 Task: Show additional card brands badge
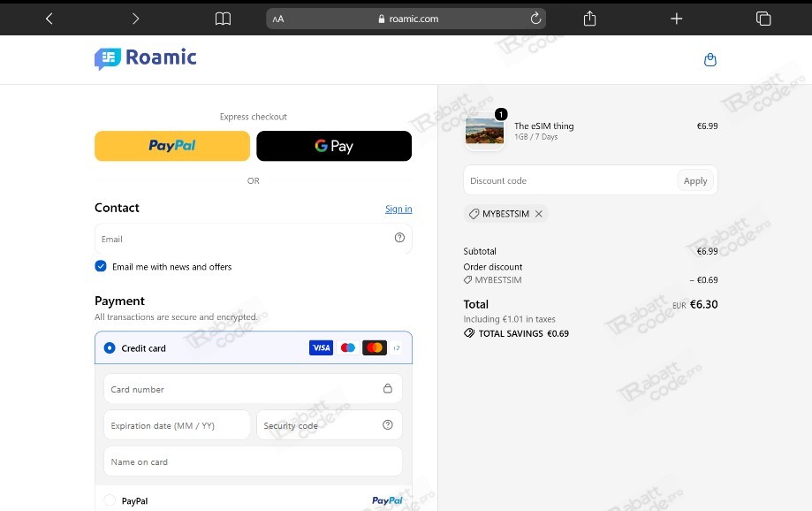pos(396,347)
